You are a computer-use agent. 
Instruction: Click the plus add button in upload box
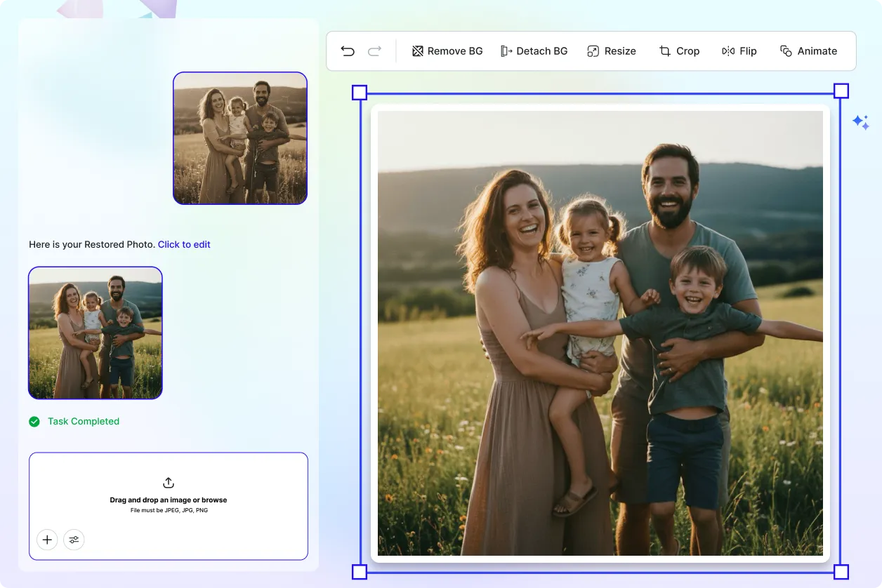pyautogui.click(x=47, y=540)
